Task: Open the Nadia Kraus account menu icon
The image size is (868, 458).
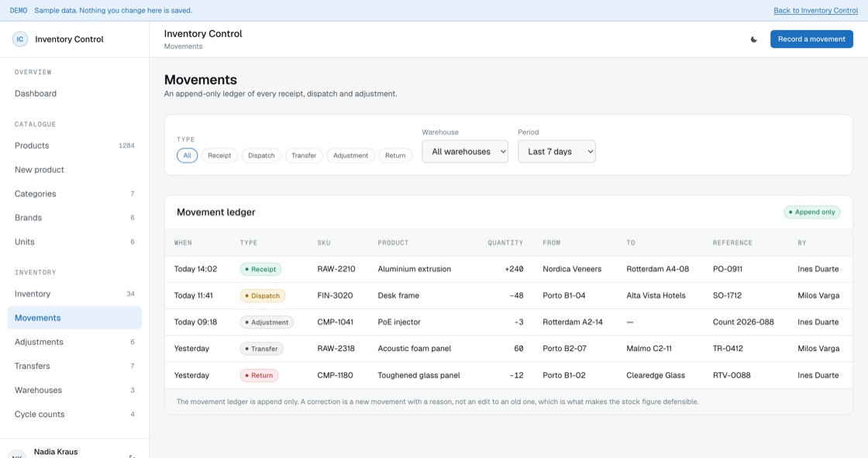Action: click(x=131, y=456)
